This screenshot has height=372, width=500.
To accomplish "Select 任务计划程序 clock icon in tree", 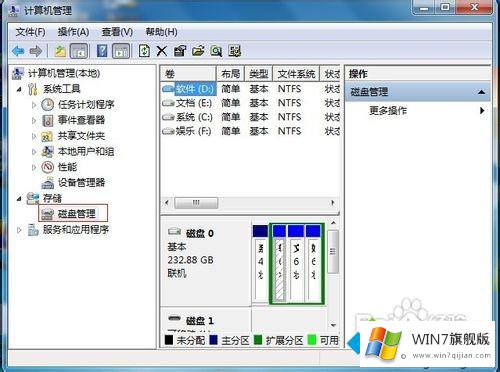I will tap(48, 105).
